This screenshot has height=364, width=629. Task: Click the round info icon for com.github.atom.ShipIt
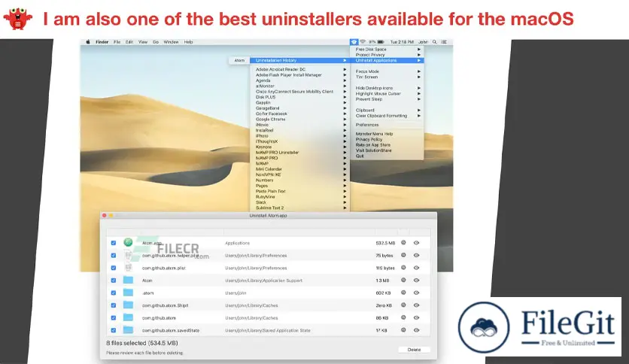(x=403, y=305)
